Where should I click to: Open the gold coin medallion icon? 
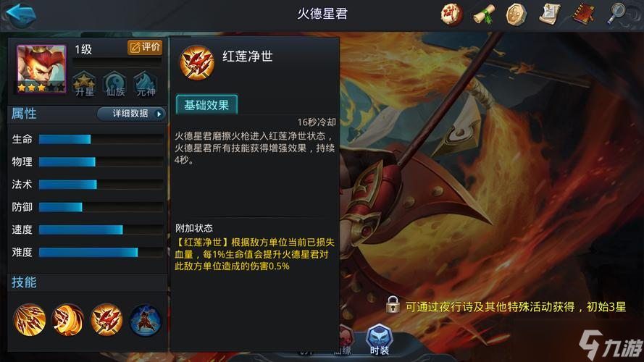click(x=517, y=14)
